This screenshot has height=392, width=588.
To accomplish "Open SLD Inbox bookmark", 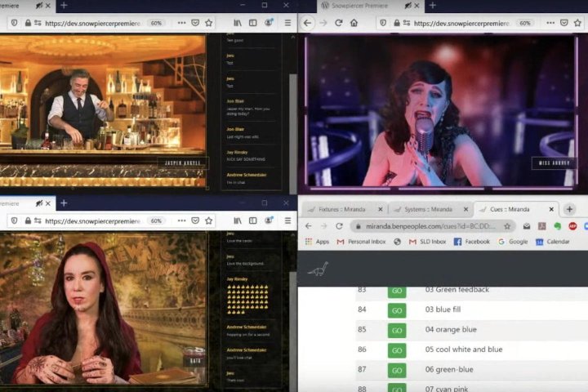I will click(427, 242).
